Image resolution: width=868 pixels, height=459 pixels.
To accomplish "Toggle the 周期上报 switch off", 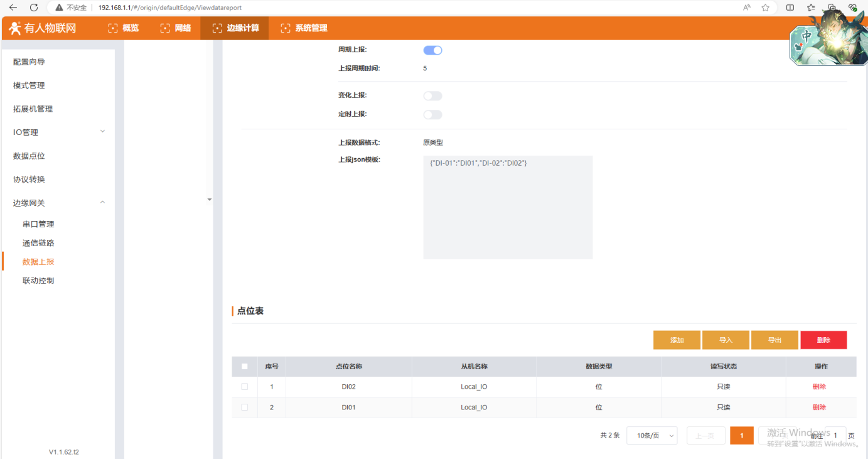I will pos(432,50).
